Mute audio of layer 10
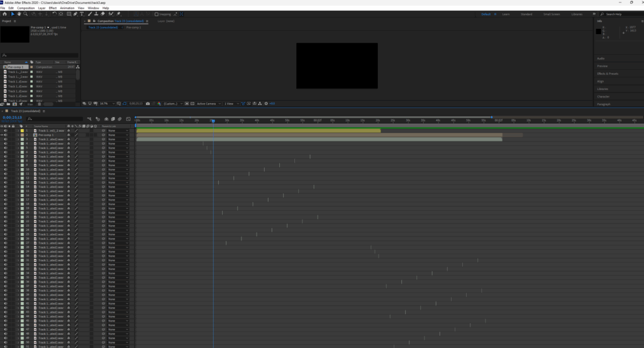Screen dimensions: 644x348 click(5, 169)
